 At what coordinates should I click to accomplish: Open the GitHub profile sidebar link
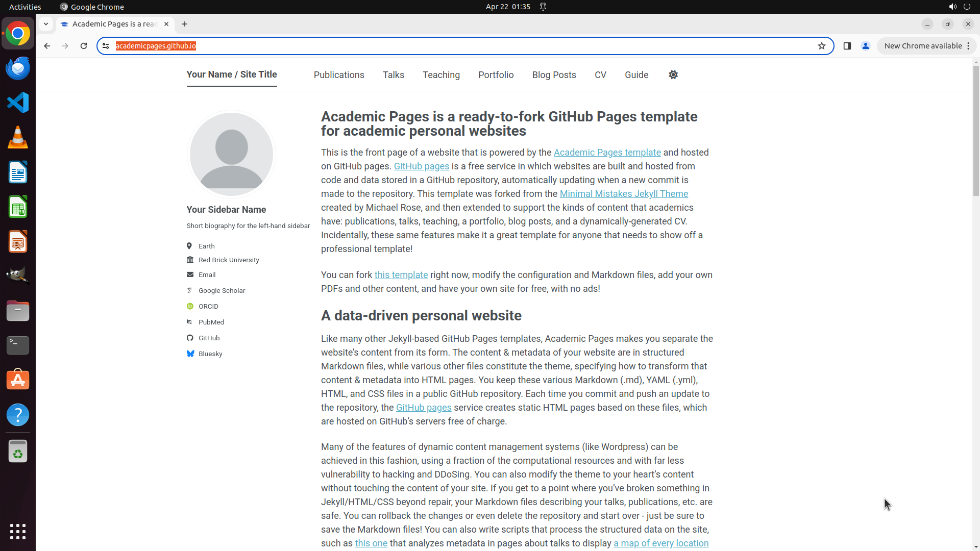[x=209, y=338]
